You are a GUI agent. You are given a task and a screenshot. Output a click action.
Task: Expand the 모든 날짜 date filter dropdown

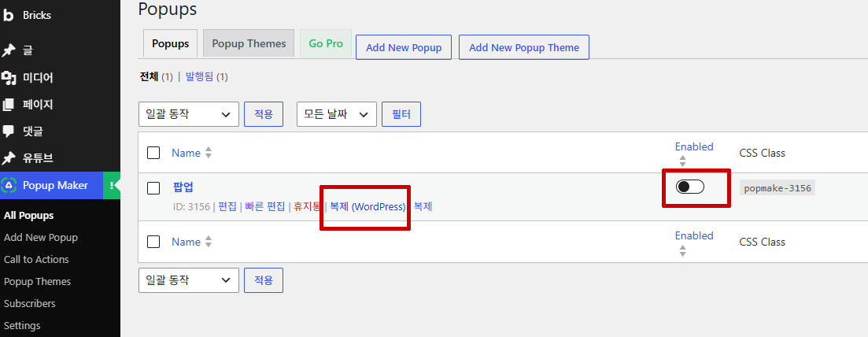click(337, 114)
